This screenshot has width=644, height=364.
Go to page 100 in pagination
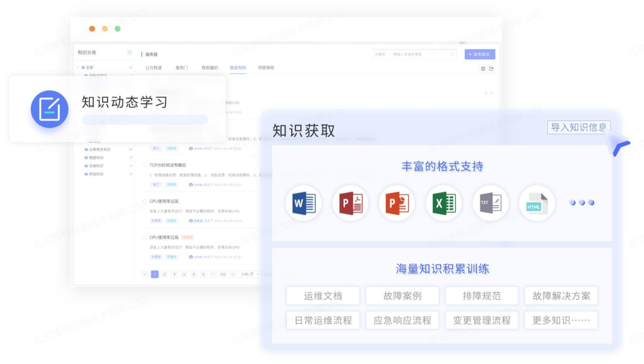pos(223,274)
